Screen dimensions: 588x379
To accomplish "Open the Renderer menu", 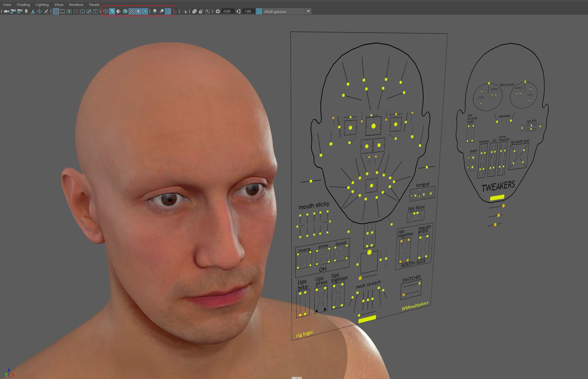I will [x=76, y=5].
